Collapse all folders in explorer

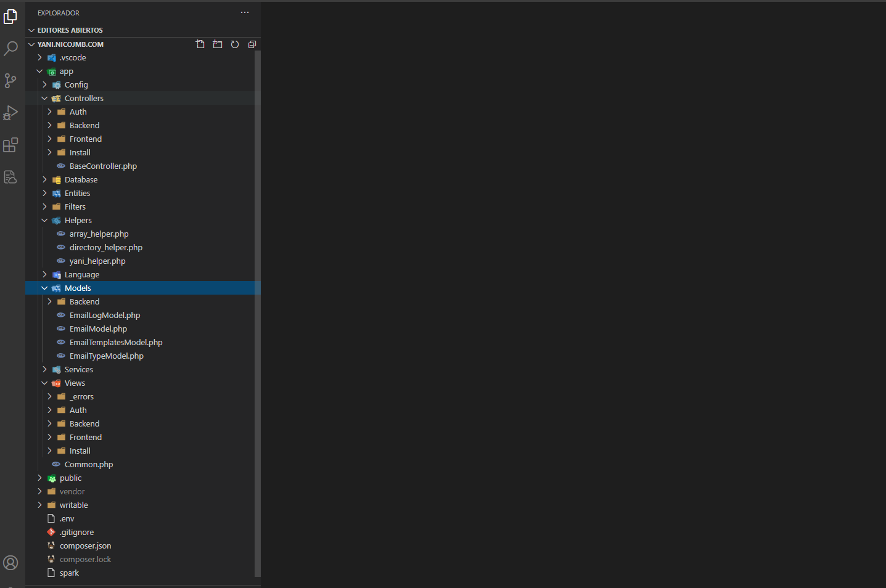[x=252, y=44]
